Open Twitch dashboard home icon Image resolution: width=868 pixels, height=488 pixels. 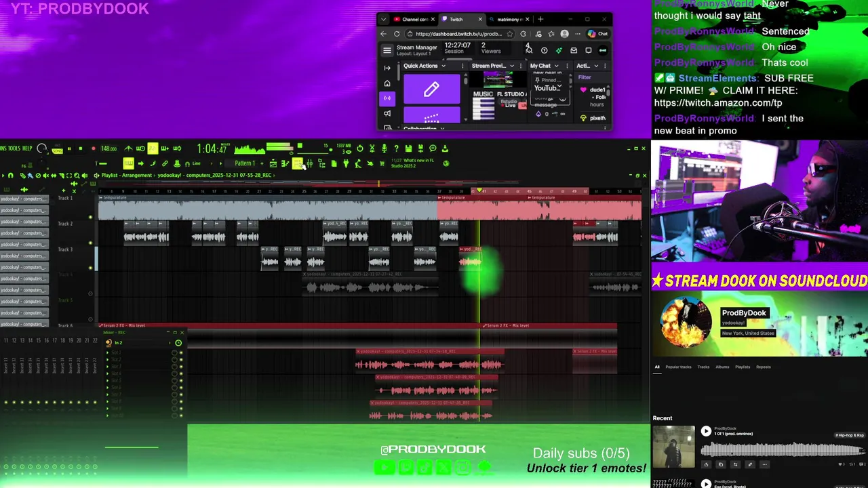pos(387,83)
